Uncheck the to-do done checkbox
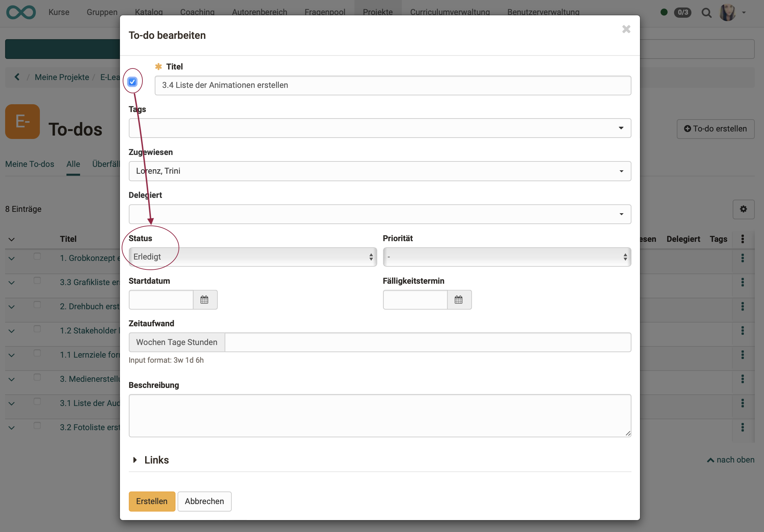This screenshot has width=764, height=532. (x=132, y=82)
